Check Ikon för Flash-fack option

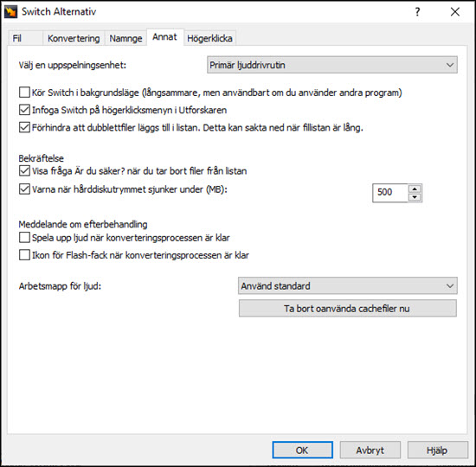pyautogui.click(x=24, y=255)
